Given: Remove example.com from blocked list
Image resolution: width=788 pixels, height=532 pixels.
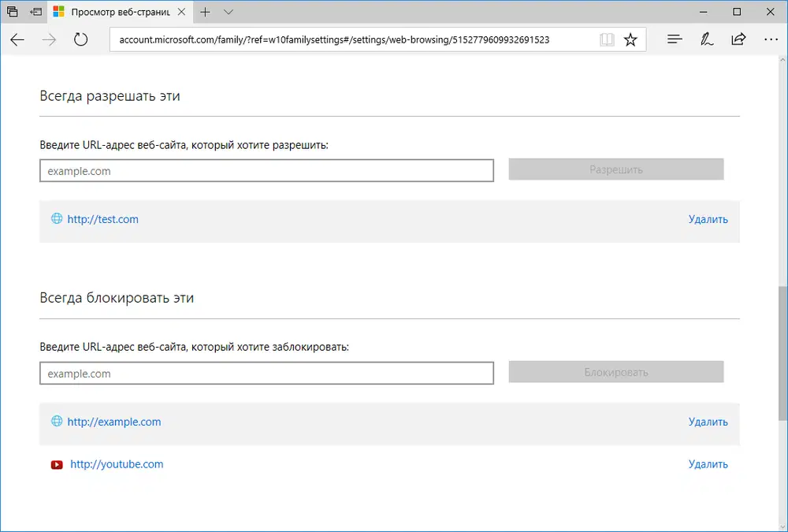Looking at the screenshot, I should tap(708, 422).
